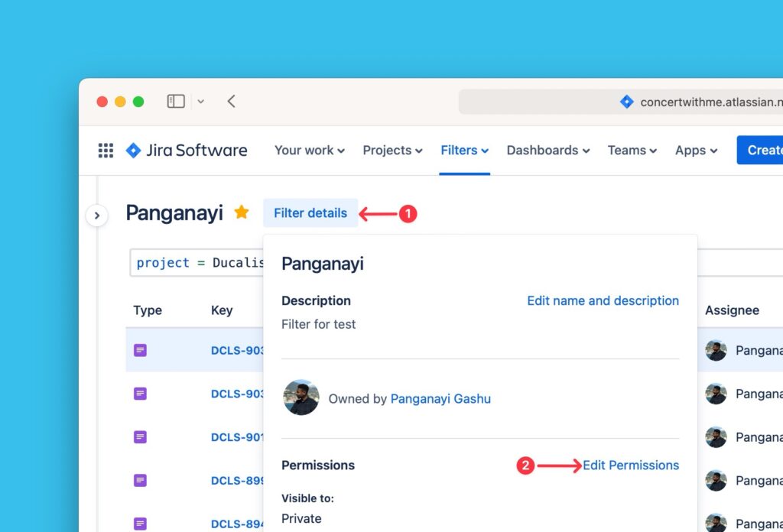Open the Your work menu

[x=309, y=150]
